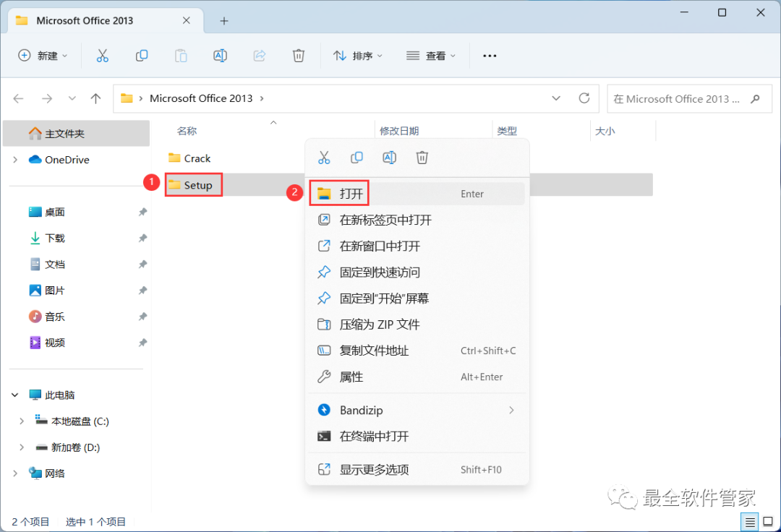Click Copy icon in context menu
Screen dimensions: 781x532
point(357,158)
